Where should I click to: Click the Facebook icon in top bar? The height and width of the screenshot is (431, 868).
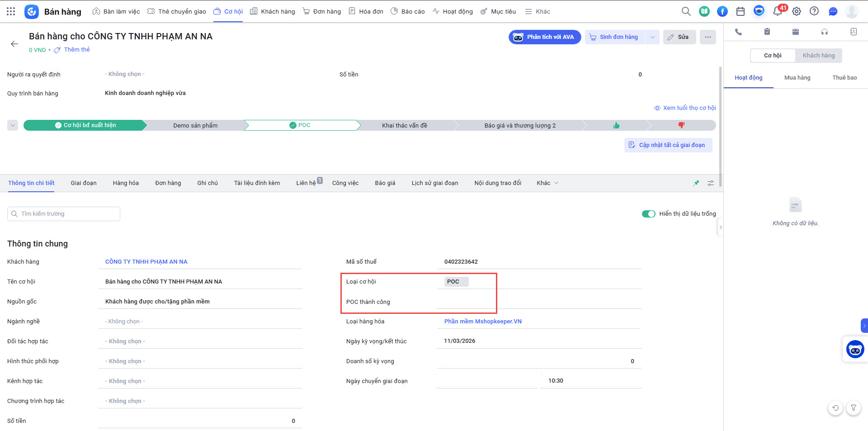click(722, 11)
